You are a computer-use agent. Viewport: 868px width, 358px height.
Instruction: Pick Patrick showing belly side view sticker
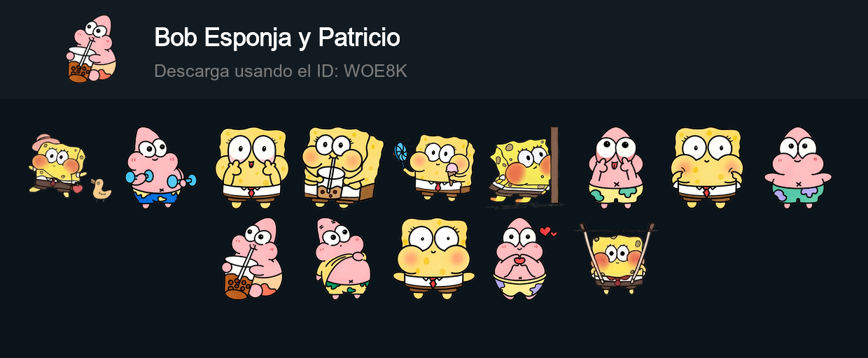[342, 259]
